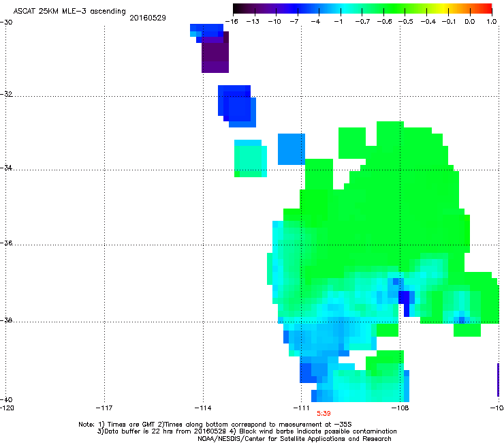Click the longitude label -117

(x=104, y=408)
